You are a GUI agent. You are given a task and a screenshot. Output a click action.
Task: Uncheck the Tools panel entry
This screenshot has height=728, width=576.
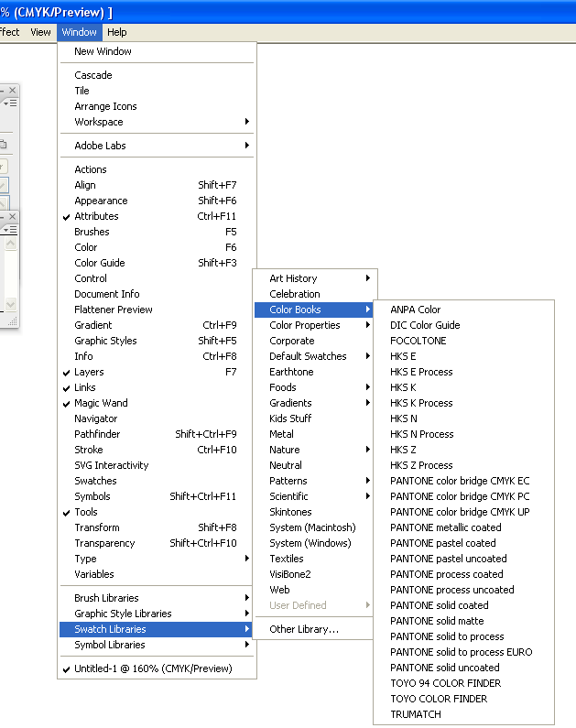tap(157, 512)
